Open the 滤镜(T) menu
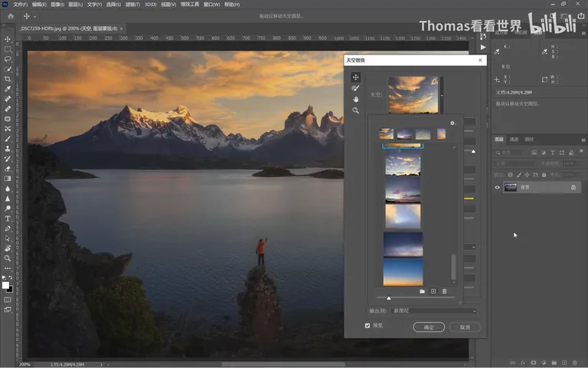The height and width of the screenshot is (368, 588). (132, 5)
